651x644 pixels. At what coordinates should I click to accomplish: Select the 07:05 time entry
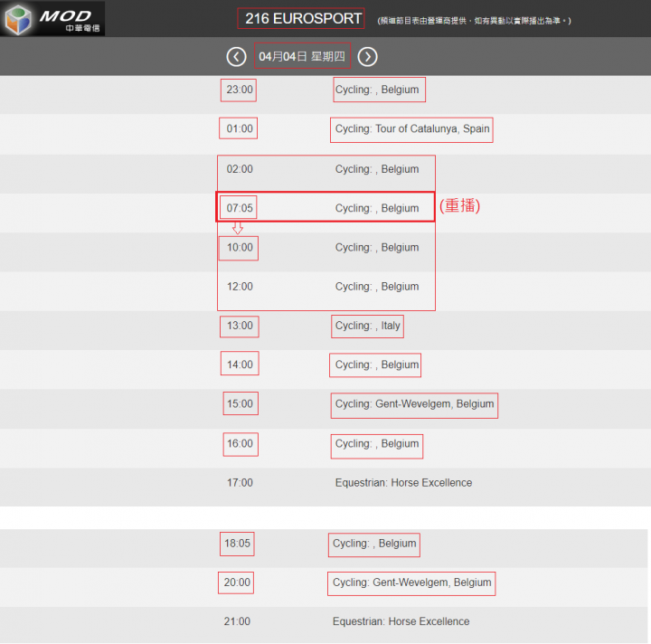tap(240, 208)
